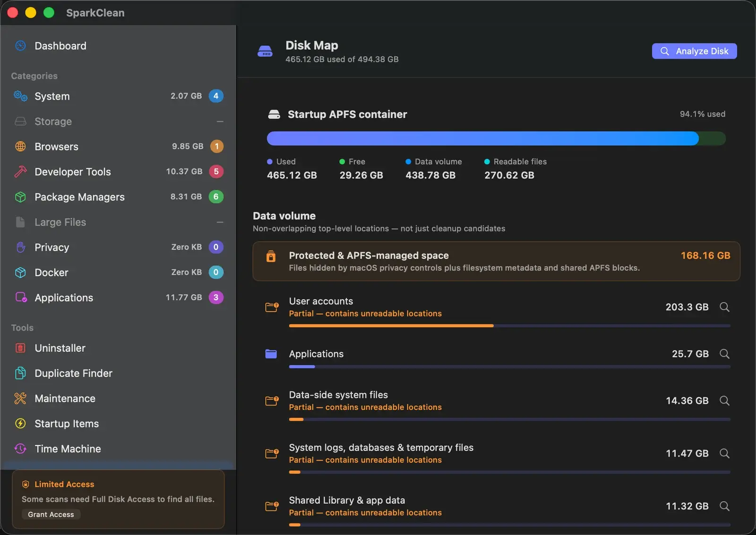Open the User accounts row
756x535 pixels.
click(497, 312)
